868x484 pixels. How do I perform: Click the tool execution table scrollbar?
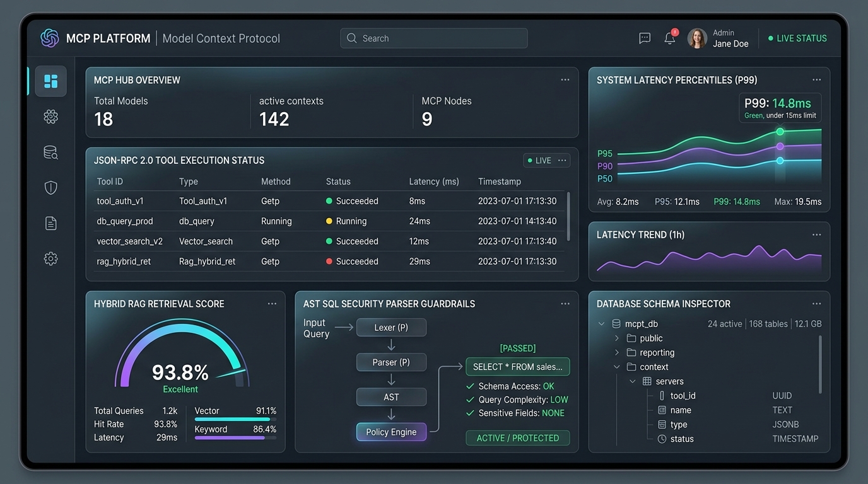point(568,216)
